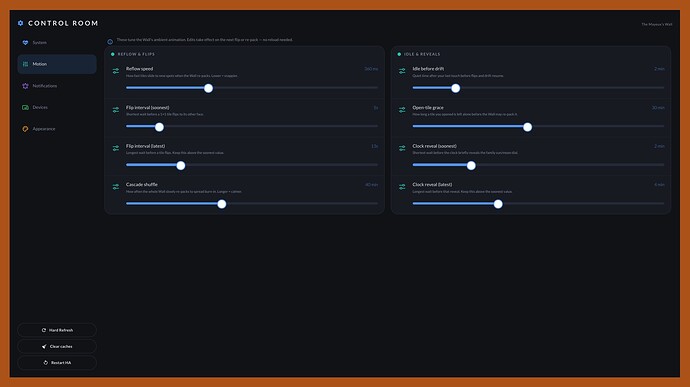This screenshot has width=690, height=387.
Task: Open the Devices section in the sidebar
Action: click(x=57, y=107)
